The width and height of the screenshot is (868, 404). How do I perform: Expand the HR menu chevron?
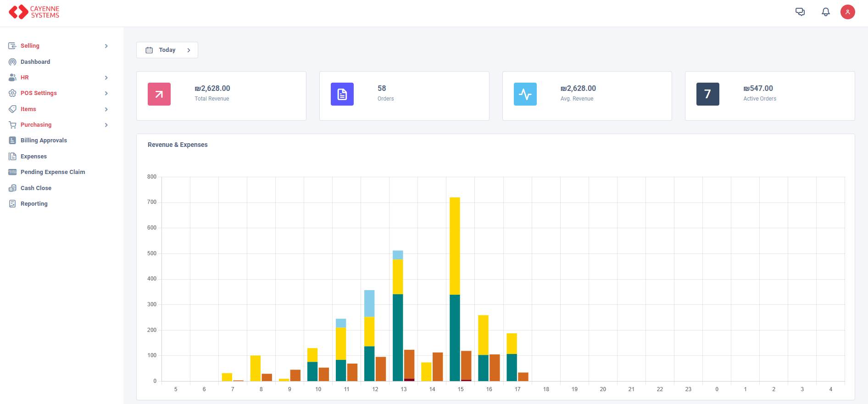click(x=106, y=78)
